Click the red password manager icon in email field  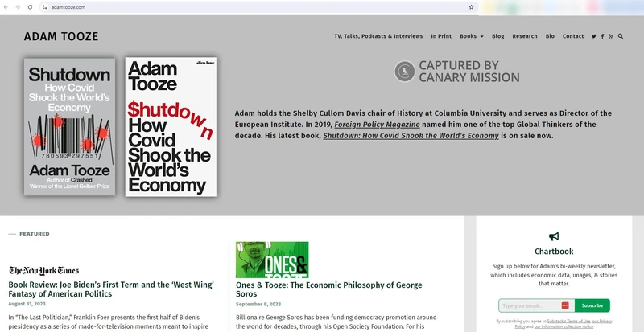[x=565, y=305]
